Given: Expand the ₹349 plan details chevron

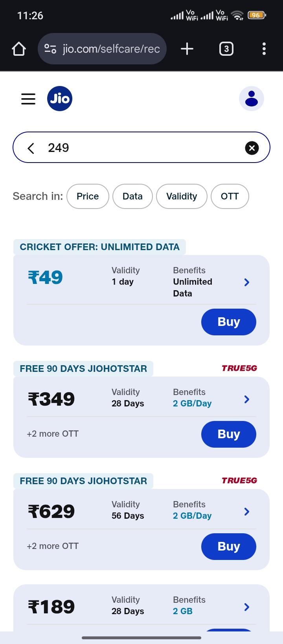Looking at the screenshot, I should [246, 399].
